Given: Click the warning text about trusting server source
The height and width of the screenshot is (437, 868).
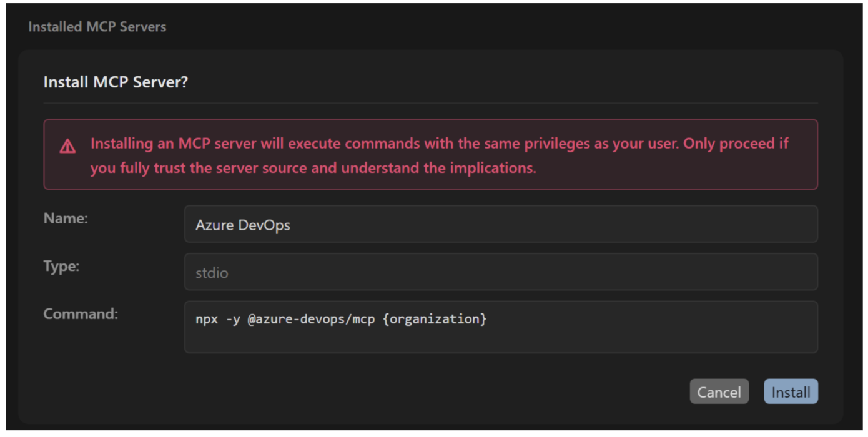Looking at the screenshot, I should coord(313,168).
